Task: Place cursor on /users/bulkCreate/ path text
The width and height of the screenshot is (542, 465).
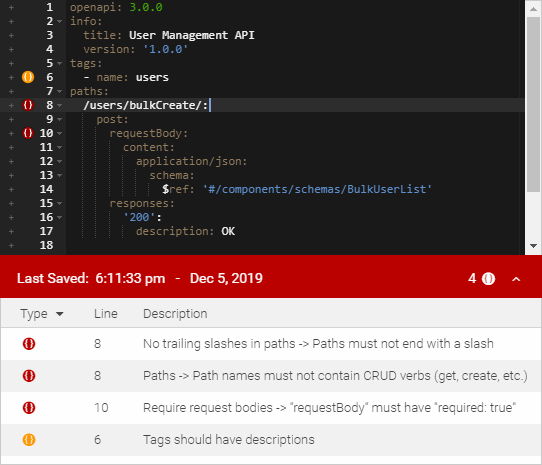Action: 146,105
